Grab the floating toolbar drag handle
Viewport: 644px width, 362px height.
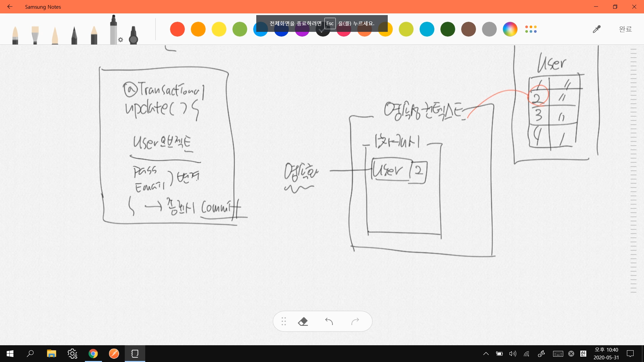(x=284, y=321)
